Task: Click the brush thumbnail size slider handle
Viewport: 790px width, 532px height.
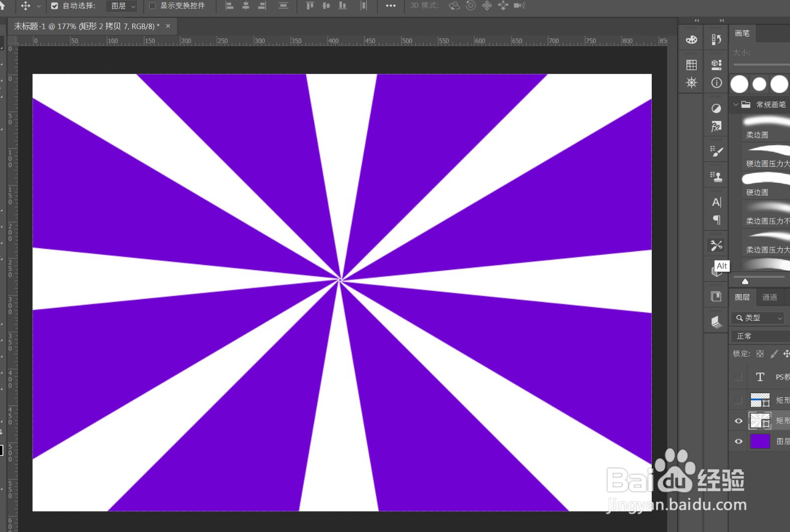Action: pos(745,281)
